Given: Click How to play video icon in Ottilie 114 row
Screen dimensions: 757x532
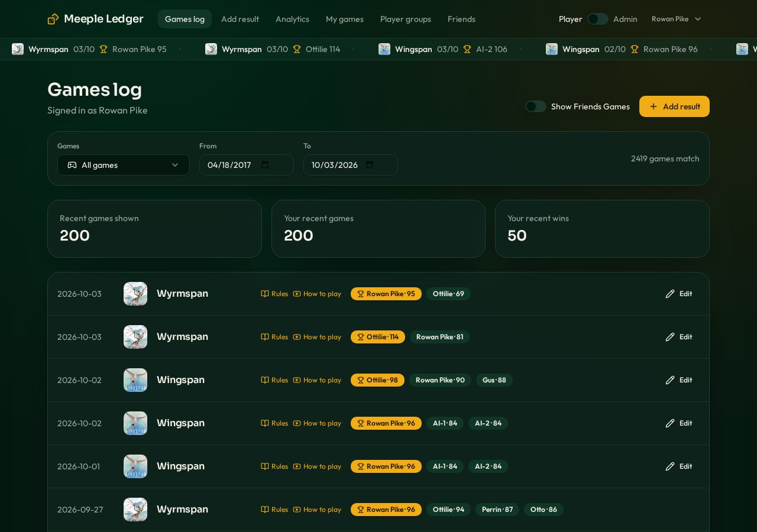Looking at the screenshot, I should [x=297, y=337].
